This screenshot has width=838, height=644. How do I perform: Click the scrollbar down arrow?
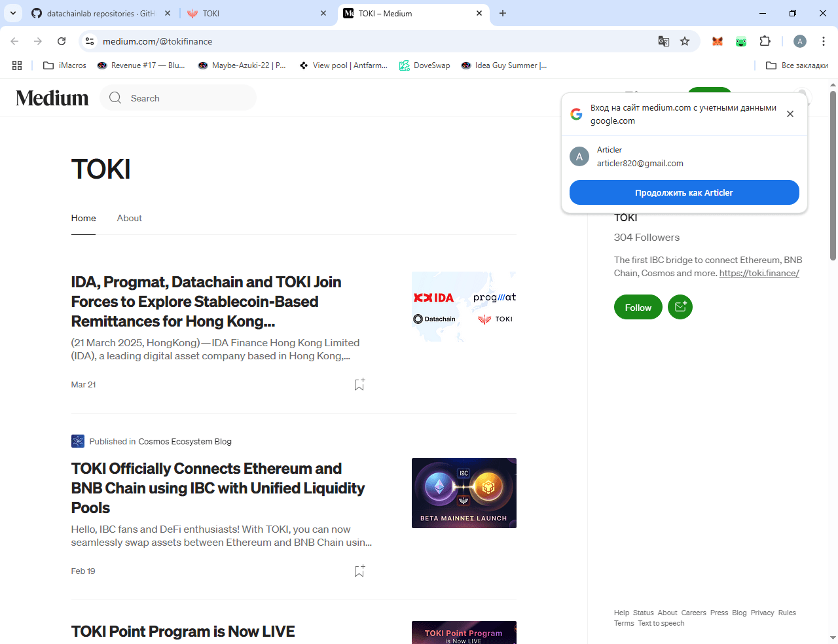click(833, 638)
